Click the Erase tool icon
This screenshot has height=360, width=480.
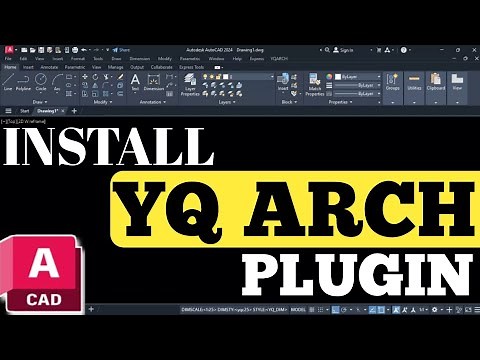click(x=120, y=77)
